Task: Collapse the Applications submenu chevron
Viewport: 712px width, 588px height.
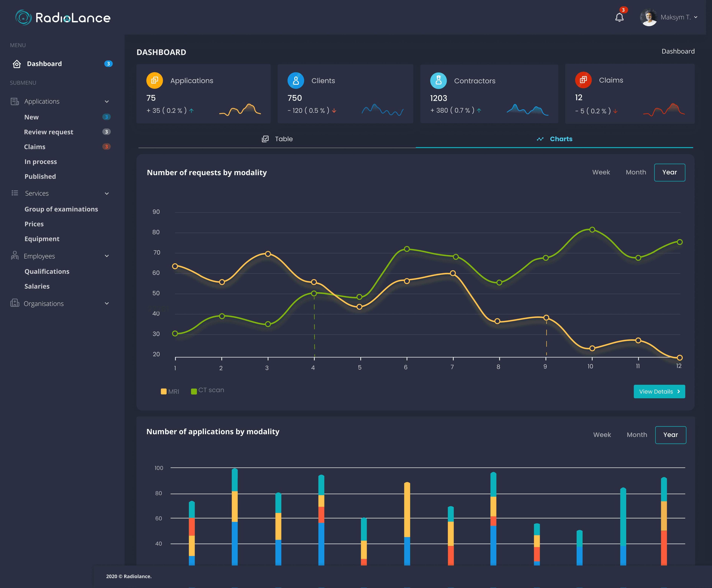Action: pyautogui.click(x=107, y=101)
